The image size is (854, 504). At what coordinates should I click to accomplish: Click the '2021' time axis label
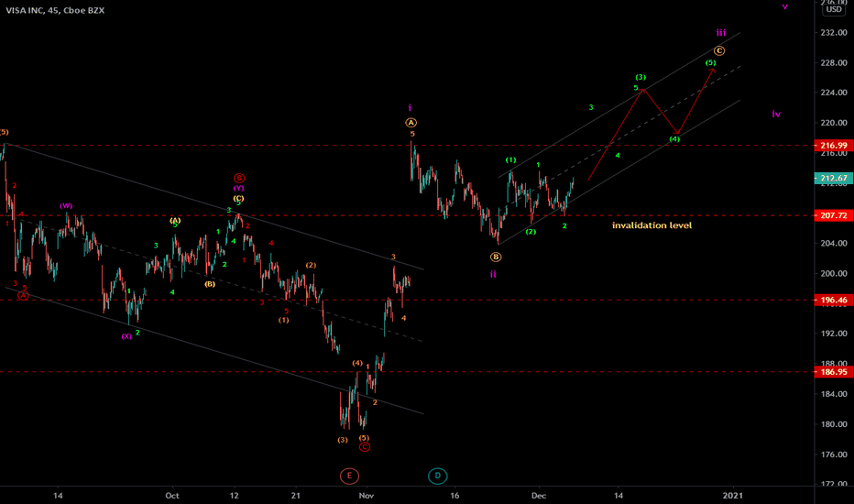(x=732, y=495)
